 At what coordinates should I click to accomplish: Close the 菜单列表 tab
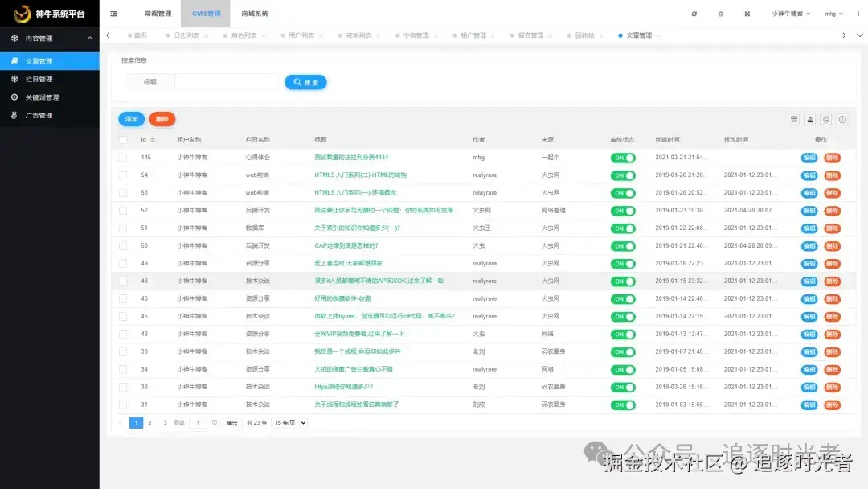pyautogui.click(x=378, y=36)
